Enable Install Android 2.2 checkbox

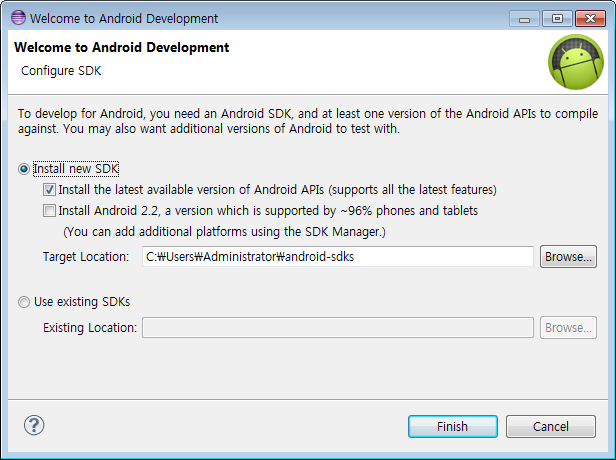(49, 211)
